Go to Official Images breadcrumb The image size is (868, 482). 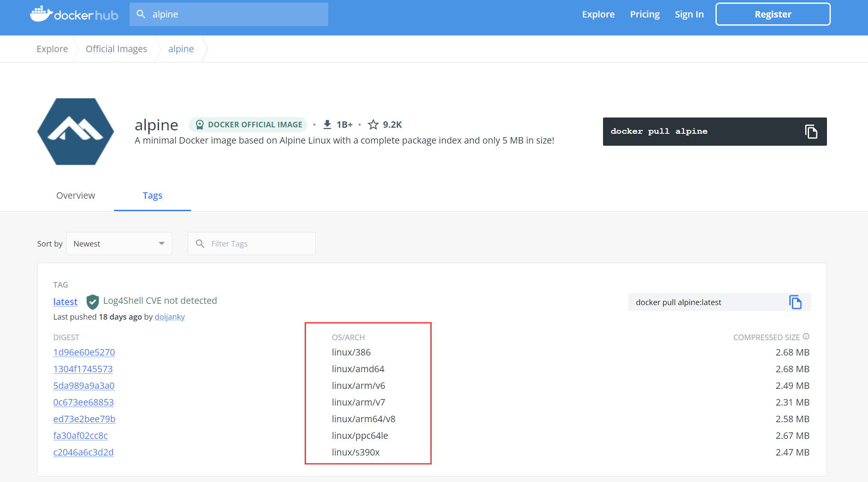[x=116, y=49]
